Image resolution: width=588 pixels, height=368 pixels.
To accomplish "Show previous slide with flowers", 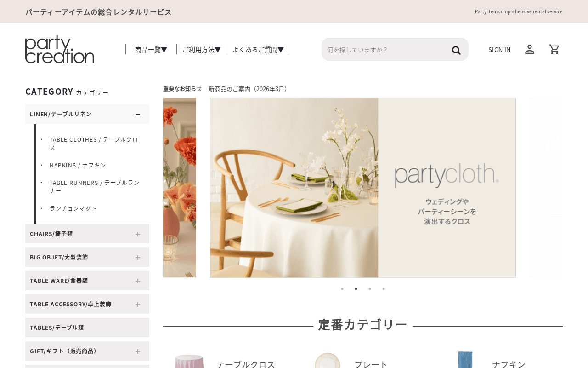I will [180, 188].
